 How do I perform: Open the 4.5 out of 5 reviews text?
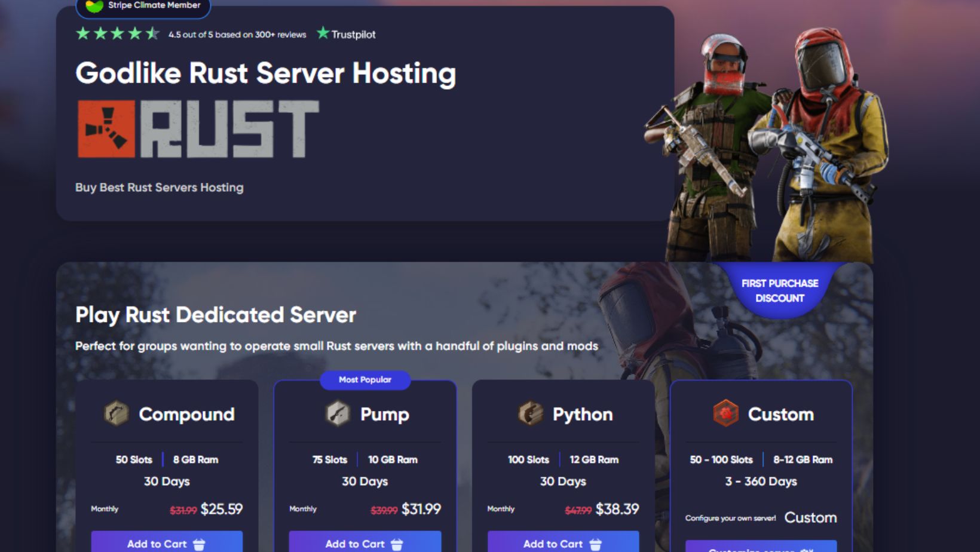237,35
